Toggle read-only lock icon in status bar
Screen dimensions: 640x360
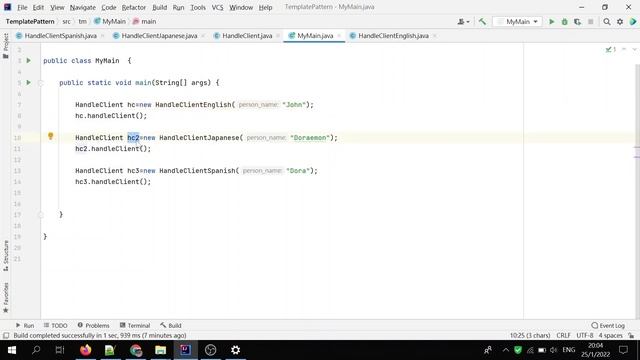(631, 336)
